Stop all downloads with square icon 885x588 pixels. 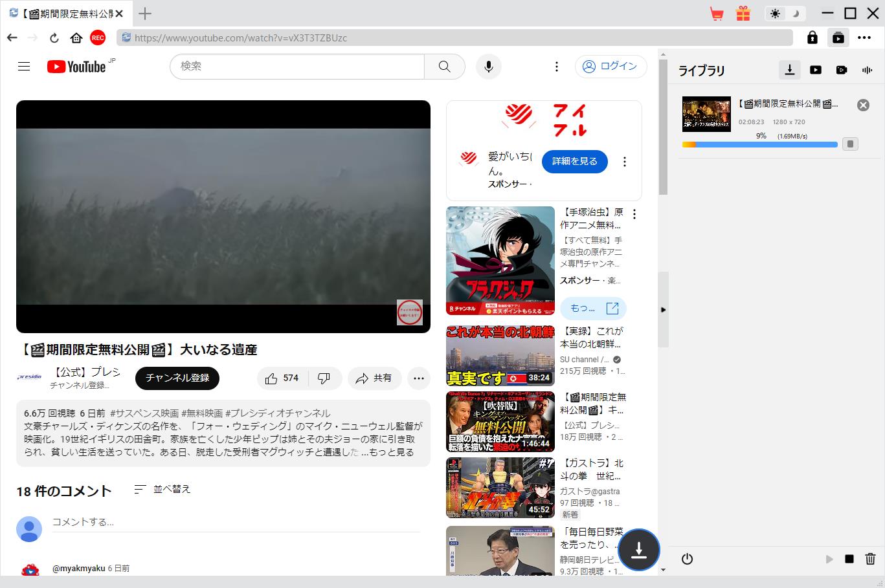[849, 559]
